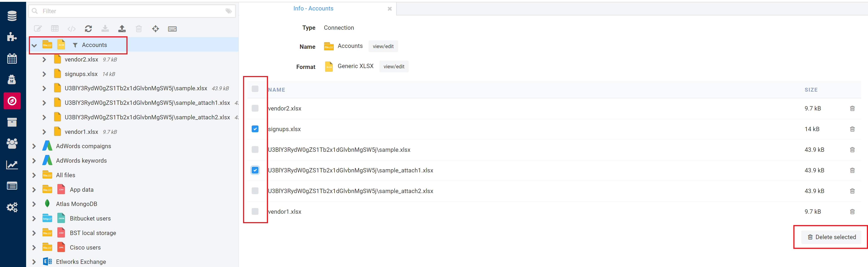Expand the AdWords compaigns node
The image size is (868, 267).
tap(34, 146)
